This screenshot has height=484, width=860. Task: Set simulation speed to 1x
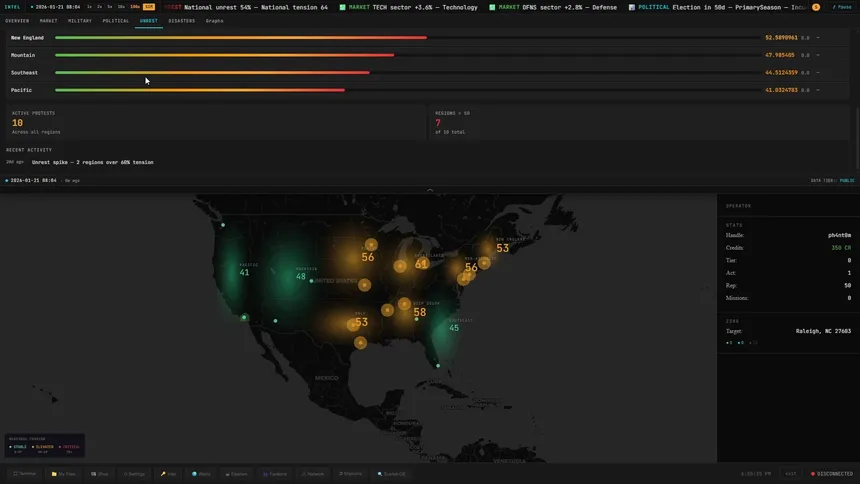tap(89, 7)
